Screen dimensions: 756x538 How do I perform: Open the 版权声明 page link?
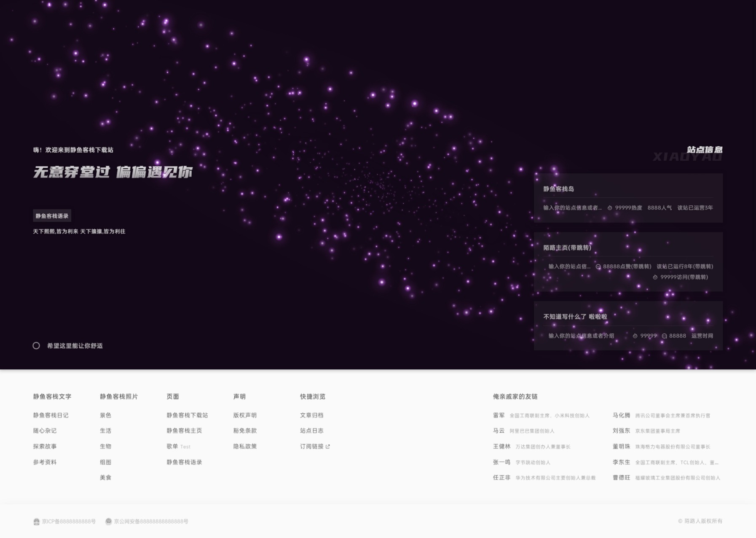point(245,415)
